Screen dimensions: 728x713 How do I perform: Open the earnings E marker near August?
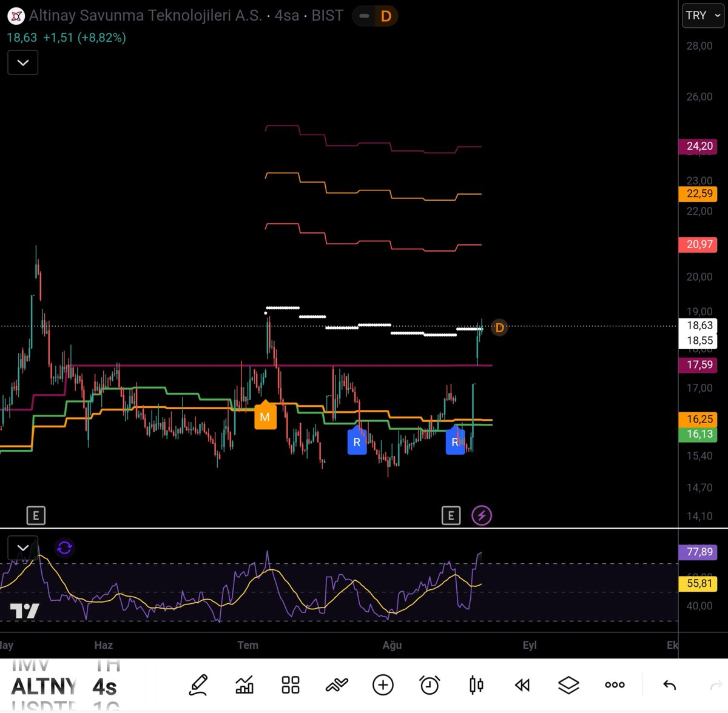click(x=451, y=516)
